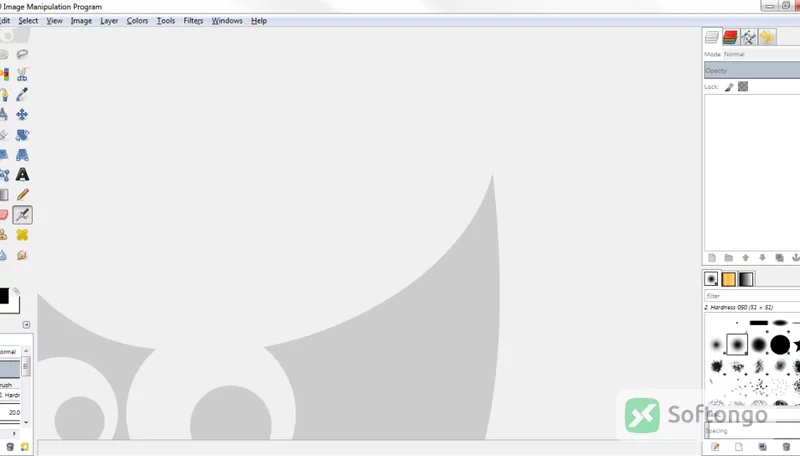Screen dimensions: 800x456
Task: Create a new brush
Action: pyautogui.click(x=738, y=447)
